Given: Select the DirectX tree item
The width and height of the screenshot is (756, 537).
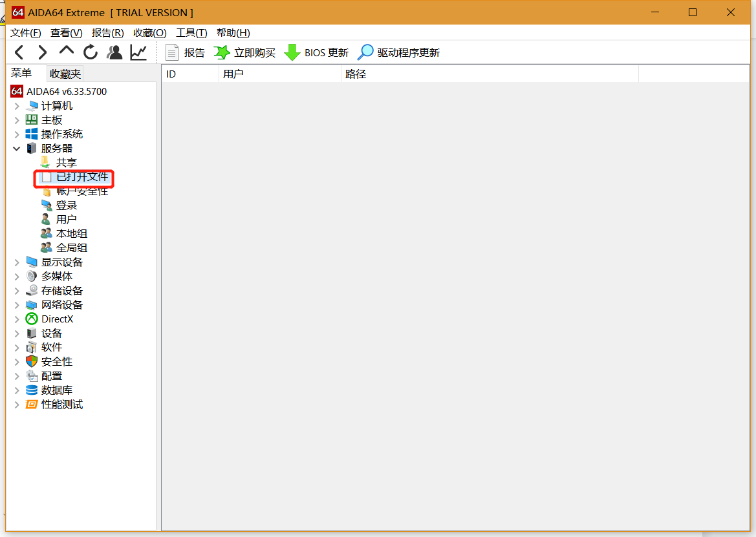Looking at the screenshot, I should 57,319.
